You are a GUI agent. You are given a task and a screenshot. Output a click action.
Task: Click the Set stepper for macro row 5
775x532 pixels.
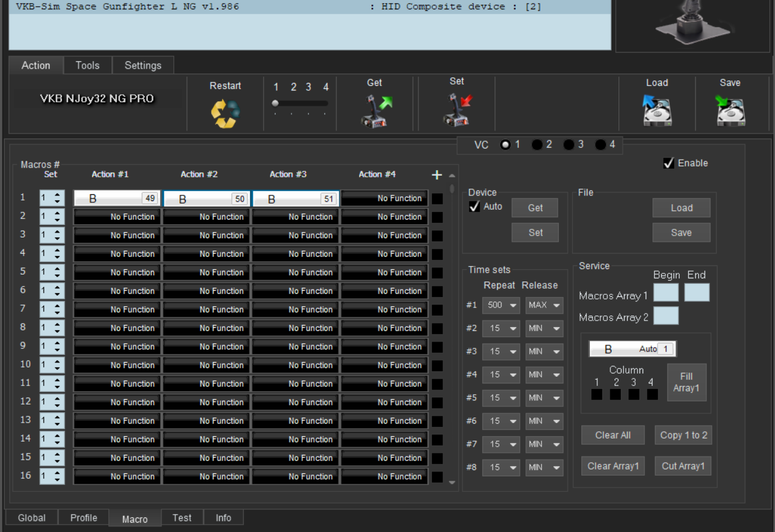point(52,273)
